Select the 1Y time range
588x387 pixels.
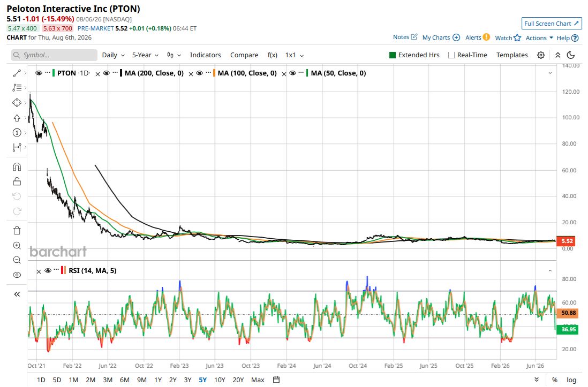[158, 380]
